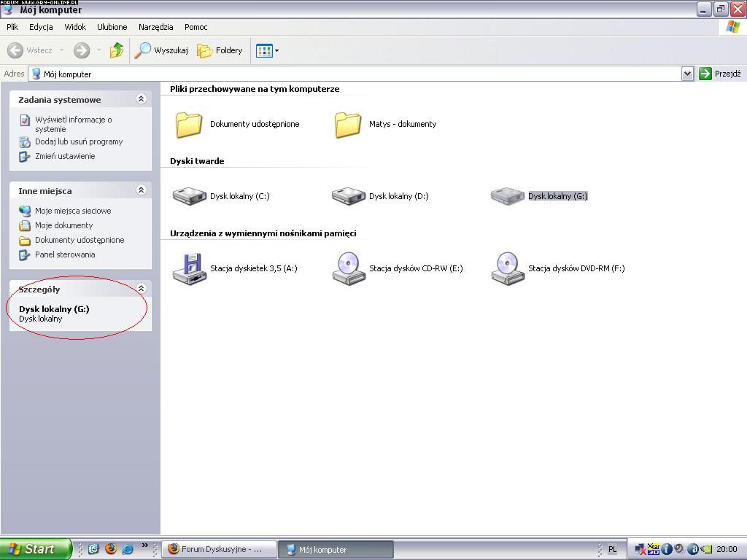Collapse the Zadania systemowe panel

coord(142,100)
